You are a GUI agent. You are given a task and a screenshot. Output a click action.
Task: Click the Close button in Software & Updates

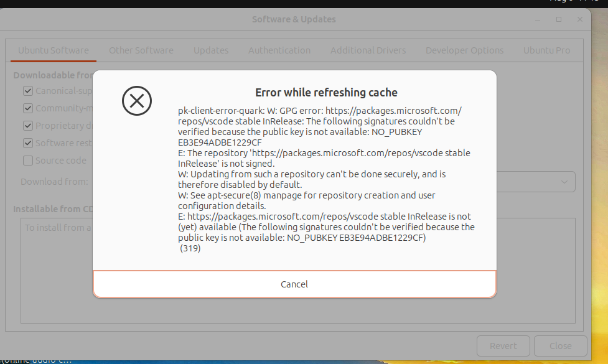tap(560, 346)
